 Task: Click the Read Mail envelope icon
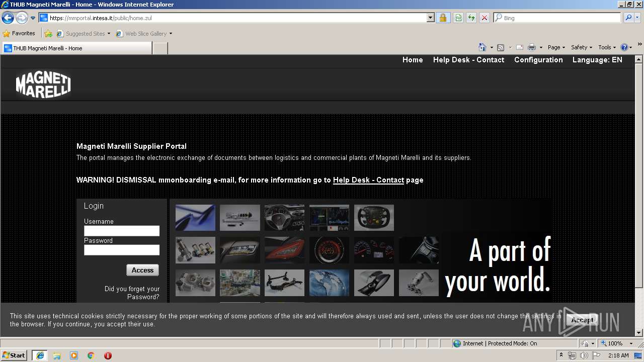[x=520, y=47]
